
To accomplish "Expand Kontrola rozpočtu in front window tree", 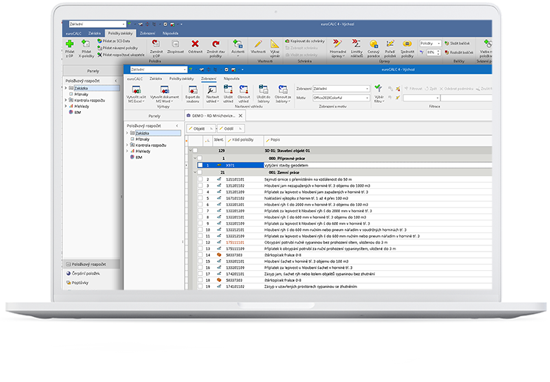I will (127, 145).
